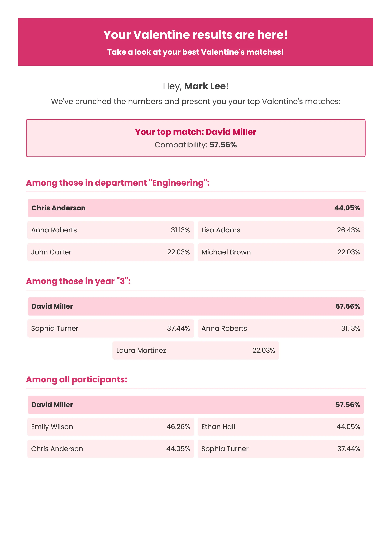Select Chris Anderson highlighted row under Engineering

(x=195, y=208)
